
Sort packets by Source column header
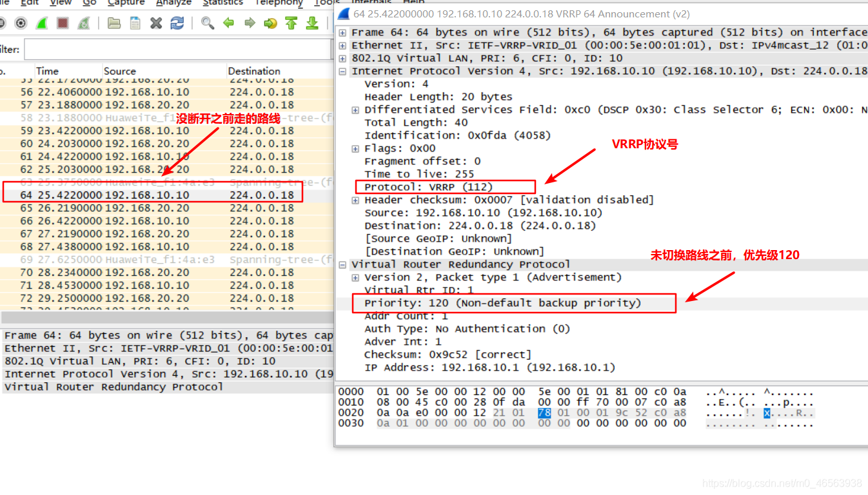click(x=120, y=71)
